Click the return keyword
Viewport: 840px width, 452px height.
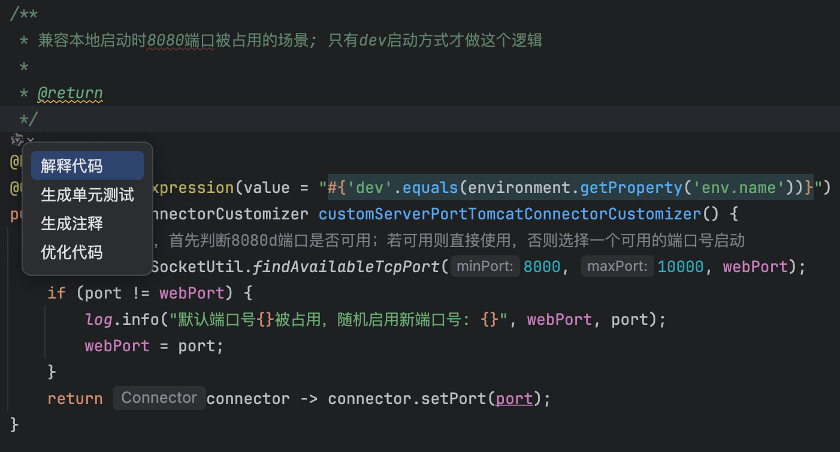click(x=75, y=398)
